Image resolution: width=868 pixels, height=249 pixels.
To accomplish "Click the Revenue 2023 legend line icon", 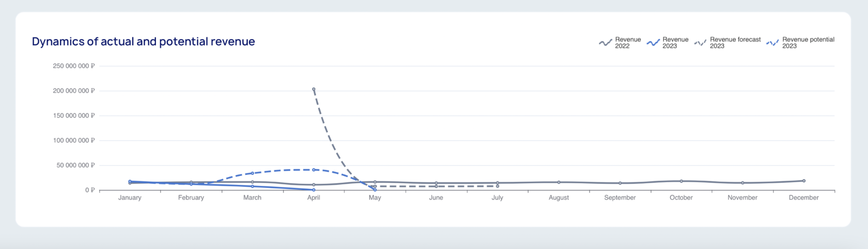I will 653,43.
